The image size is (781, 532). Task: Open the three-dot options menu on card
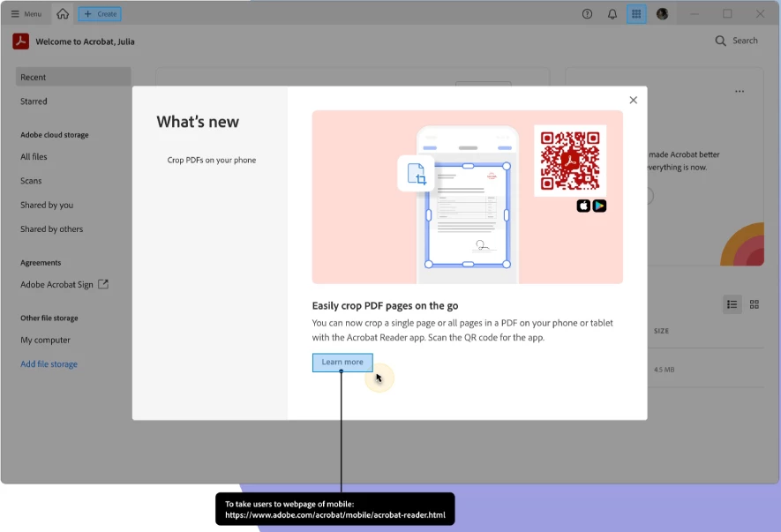click(x=740, y=91)
